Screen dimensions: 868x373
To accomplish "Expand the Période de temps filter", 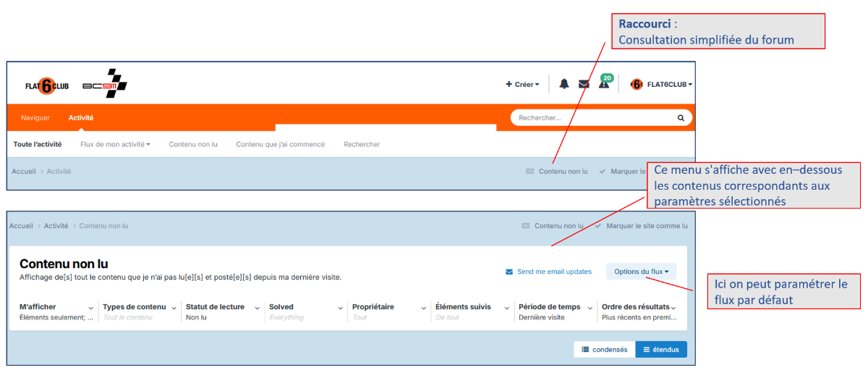I will tap(555, 307).
